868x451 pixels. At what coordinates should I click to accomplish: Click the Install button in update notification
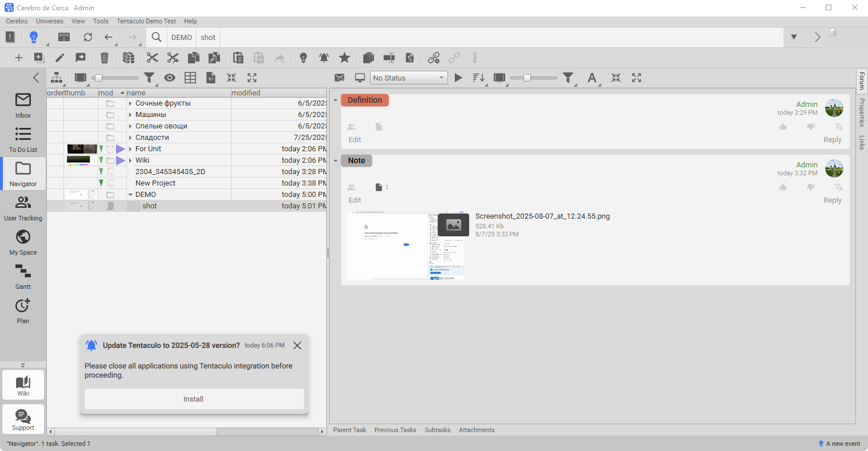pos(194,399)
